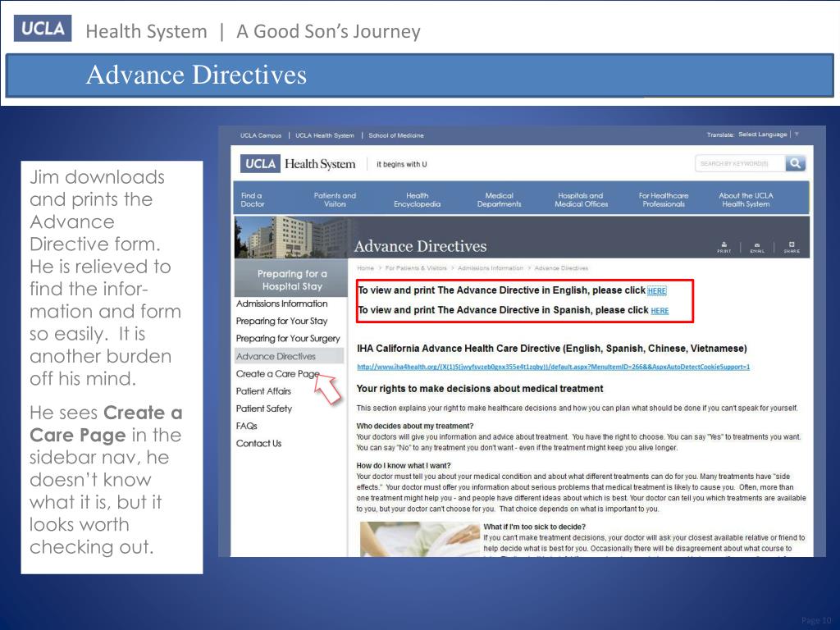Click the UCLA logo in slide header
Screen dimensions: 840x630
pos(43,29)
